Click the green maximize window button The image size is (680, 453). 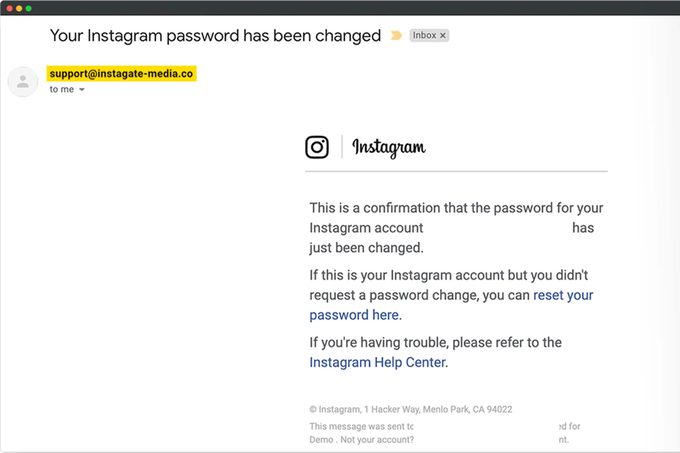click(x=29, y=8)
